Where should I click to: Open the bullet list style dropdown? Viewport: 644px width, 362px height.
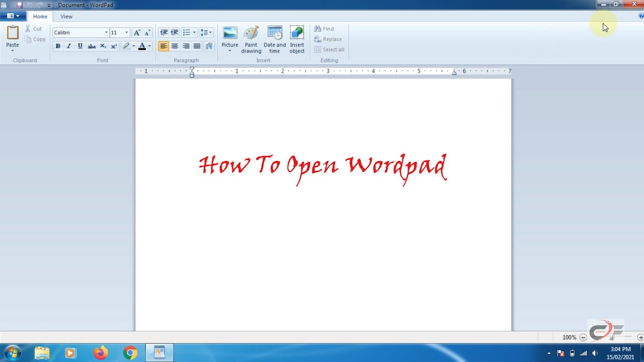(x=194, y=33)
